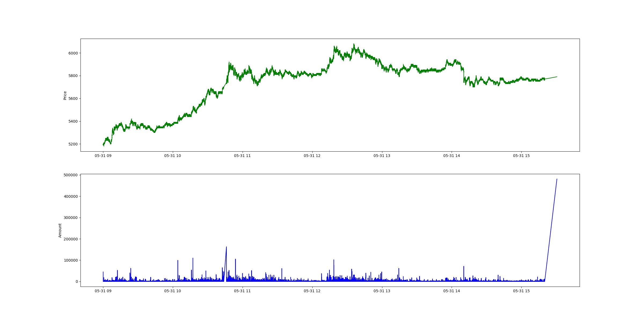Click the 5200 tick label on price axis
Viewport: 644px width, 322px height.
pos(73,144)
